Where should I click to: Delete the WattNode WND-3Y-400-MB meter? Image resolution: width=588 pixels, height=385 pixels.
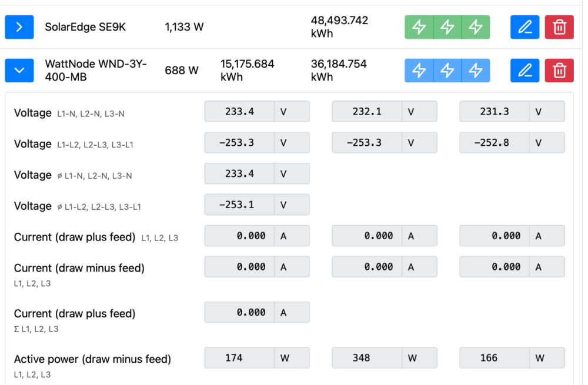(x=559, y=71)
